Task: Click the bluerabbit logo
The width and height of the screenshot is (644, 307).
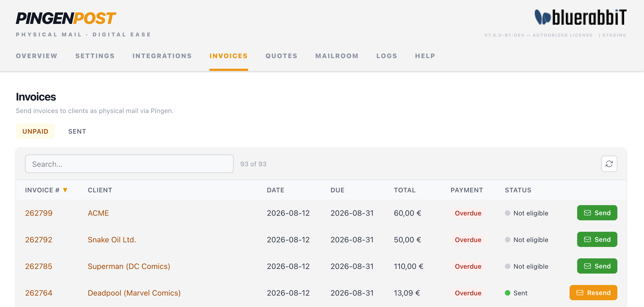Action: tap(580, 17)
